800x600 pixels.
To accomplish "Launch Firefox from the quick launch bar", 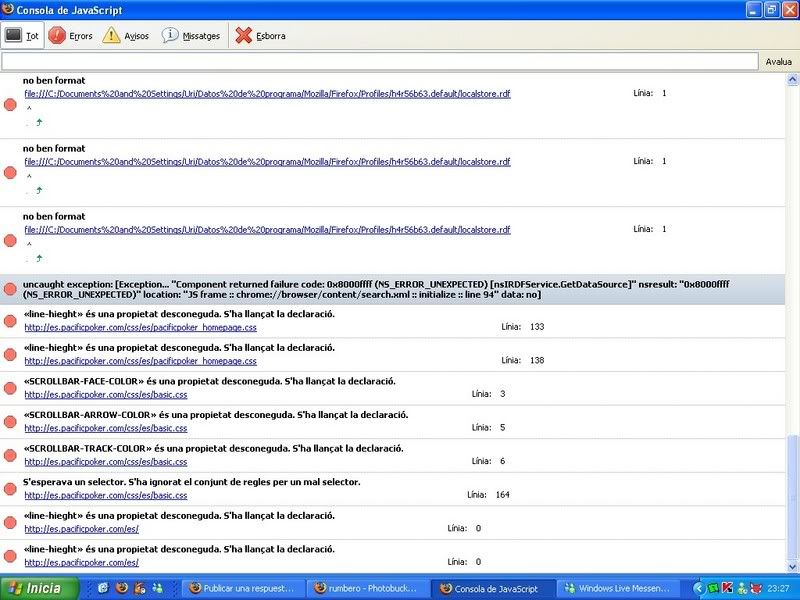I will (121, 588).
